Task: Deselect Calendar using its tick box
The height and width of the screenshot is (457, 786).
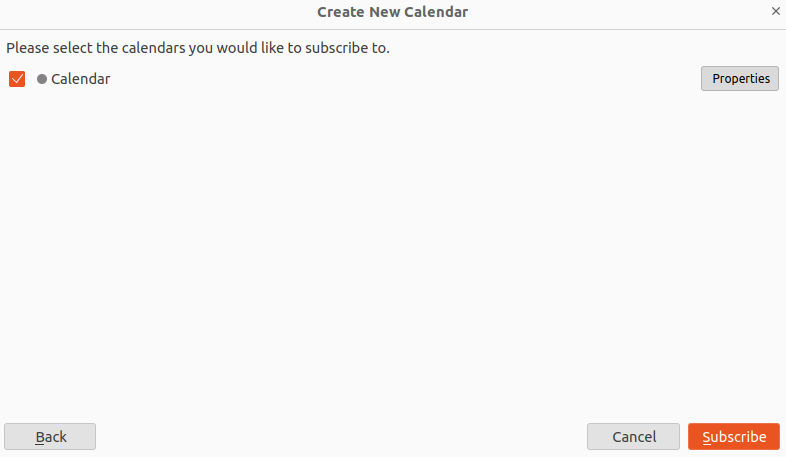Action: coord(16,79)
